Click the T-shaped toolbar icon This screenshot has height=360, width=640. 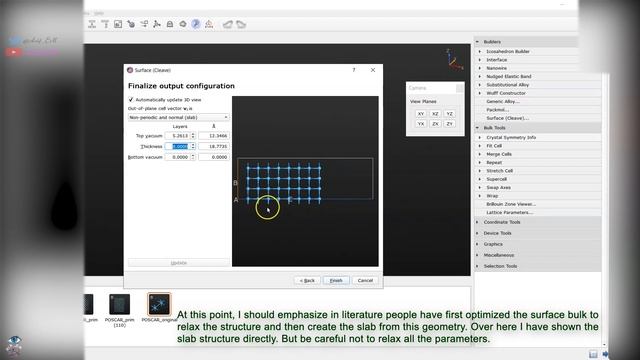click(x=105, y=24)
